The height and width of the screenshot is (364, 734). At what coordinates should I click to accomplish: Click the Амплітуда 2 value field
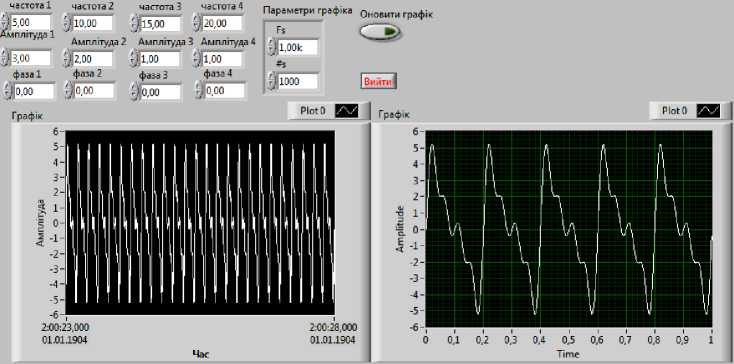point(92,59)
